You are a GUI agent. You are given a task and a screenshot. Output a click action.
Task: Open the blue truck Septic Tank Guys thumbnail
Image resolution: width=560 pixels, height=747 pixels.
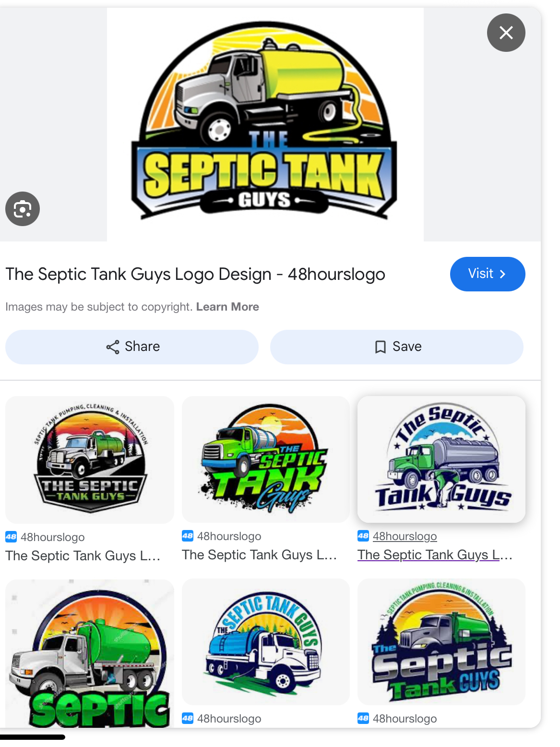click(266, 642)
